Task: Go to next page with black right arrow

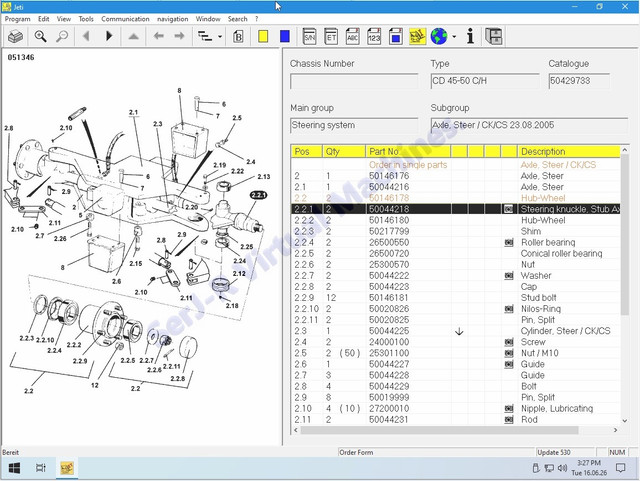Action: pos(109,36)
